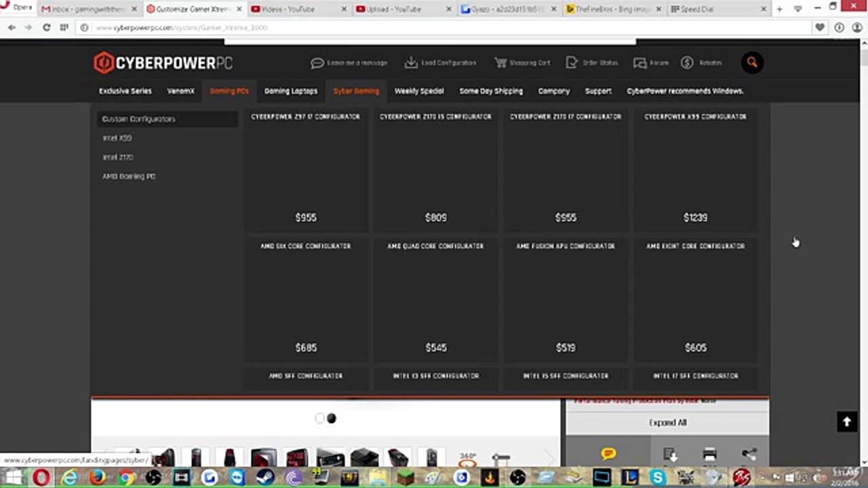Viewport: 868px width, 488px height.
Task: Go back using the browser back arrow
Action: click(12, 28)
